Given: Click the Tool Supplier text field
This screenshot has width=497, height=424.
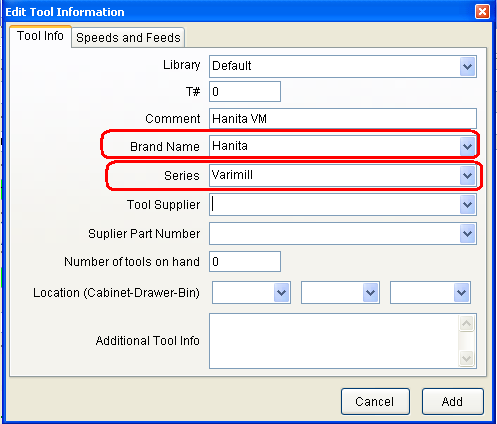Looking at the screenshot, I should tap(335, 204).
